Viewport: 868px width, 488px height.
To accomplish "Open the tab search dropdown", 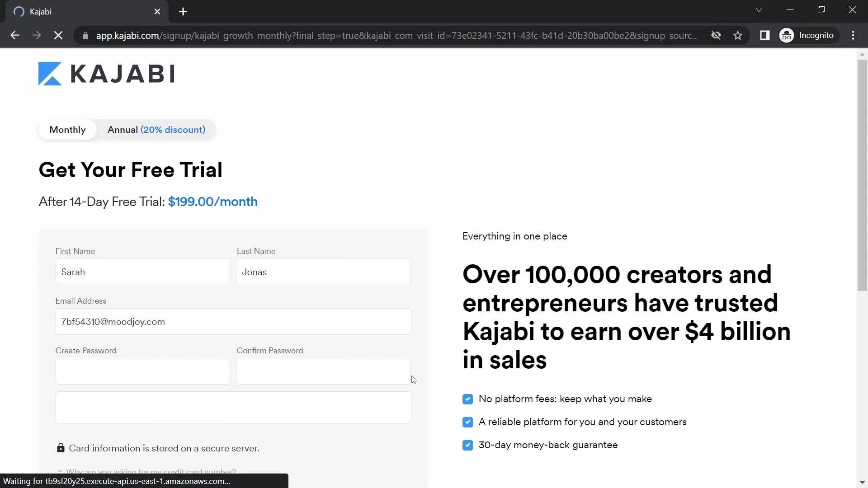I will (x=759, y=10).
